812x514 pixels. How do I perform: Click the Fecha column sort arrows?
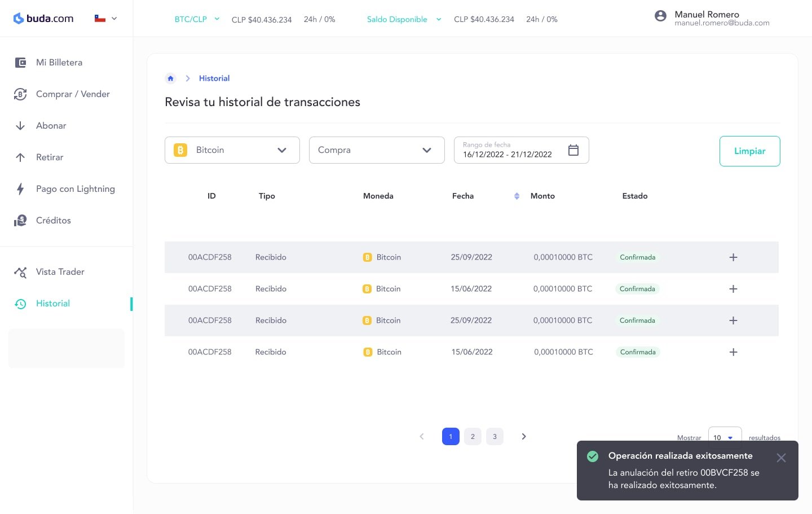(x=517, y=196)
